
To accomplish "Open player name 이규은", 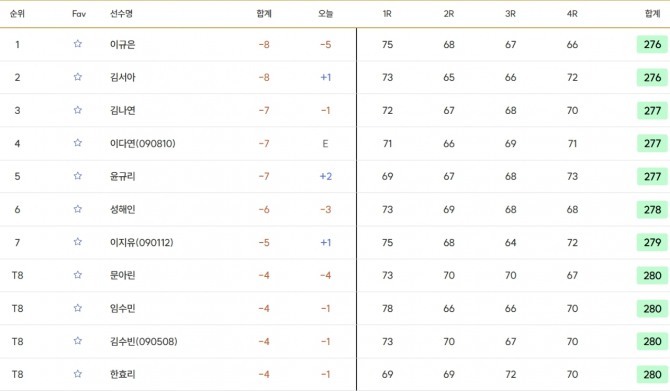I will (123, 44).
